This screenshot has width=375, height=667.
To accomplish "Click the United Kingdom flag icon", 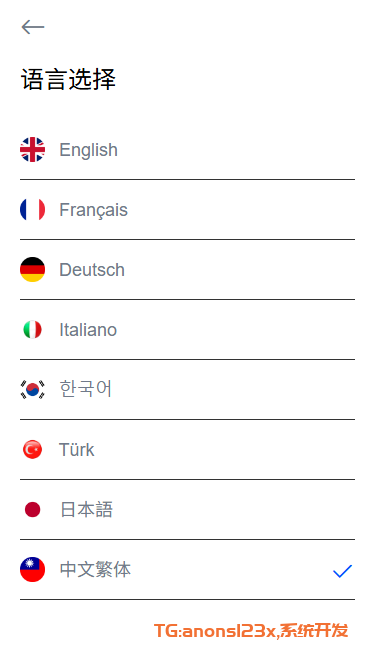I will click(32, 150).
